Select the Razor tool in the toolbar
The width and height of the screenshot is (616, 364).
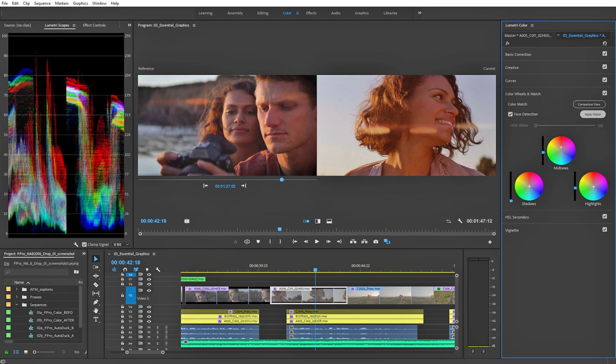(x=96, y=285)
